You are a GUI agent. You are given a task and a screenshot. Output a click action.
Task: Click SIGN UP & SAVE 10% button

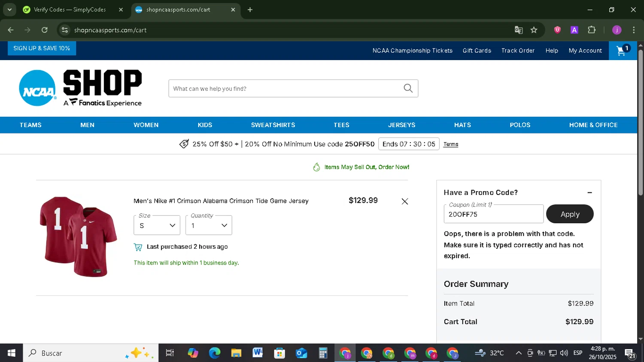click(x=42, y=48)
